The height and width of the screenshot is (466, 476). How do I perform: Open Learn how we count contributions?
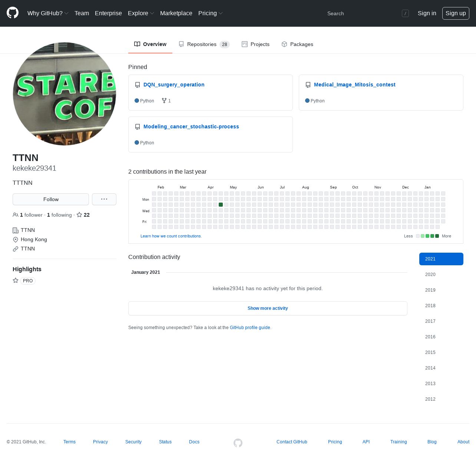pyautogui.click(x=171, y=236)
